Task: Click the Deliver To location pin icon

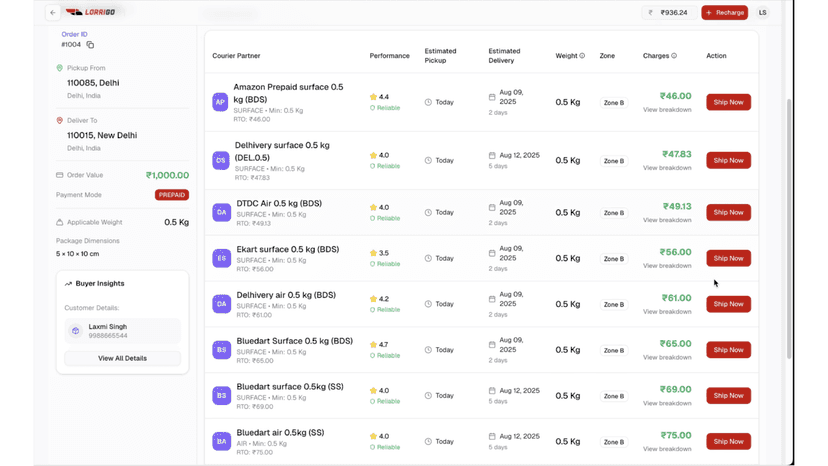Action: coord(60,120)
